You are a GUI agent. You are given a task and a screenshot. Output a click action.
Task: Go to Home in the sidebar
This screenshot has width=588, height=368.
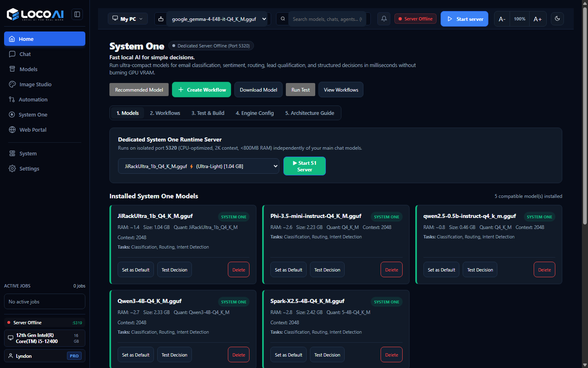[x=45, y=39]
